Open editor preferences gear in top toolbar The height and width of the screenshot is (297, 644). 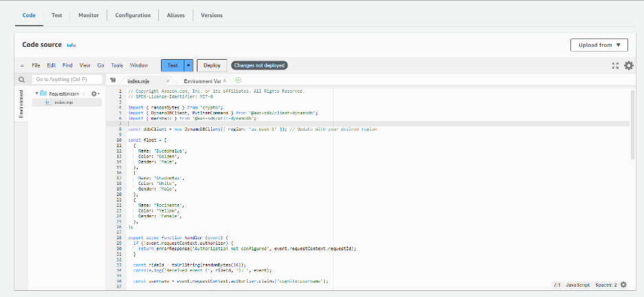628,65
